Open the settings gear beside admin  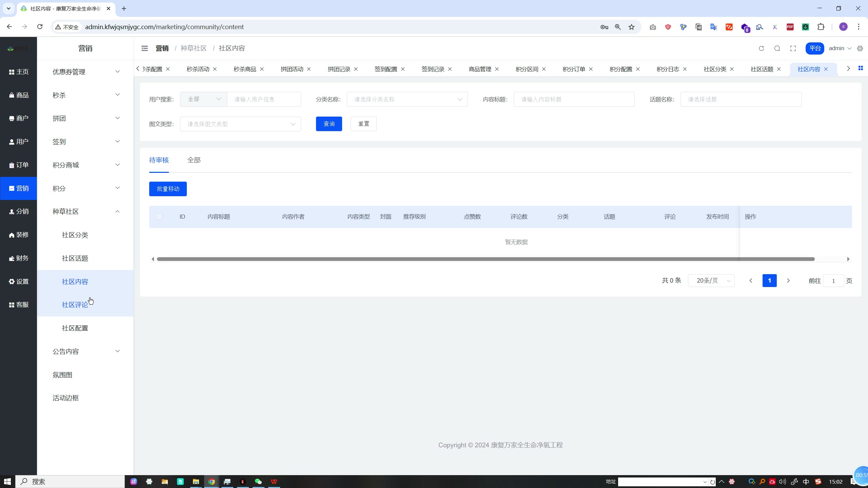point(860,48)
